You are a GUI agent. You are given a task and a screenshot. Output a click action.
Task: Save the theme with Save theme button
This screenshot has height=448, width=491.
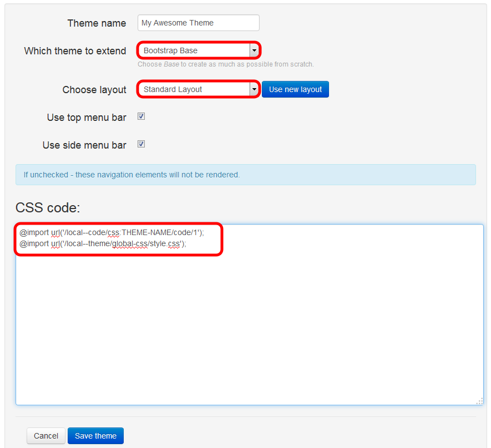pyautogui.click(x=95, y=436)
